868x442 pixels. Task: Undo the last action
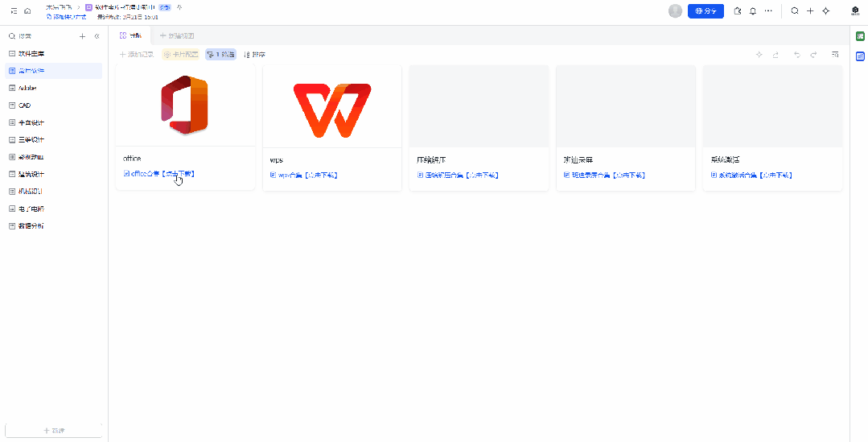click(797, 54)
